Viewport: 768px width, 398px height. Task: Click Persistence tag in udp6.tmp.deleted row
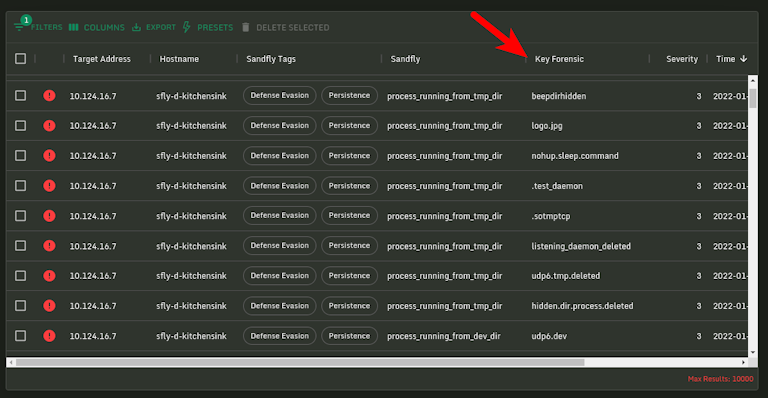click(349, 276)
